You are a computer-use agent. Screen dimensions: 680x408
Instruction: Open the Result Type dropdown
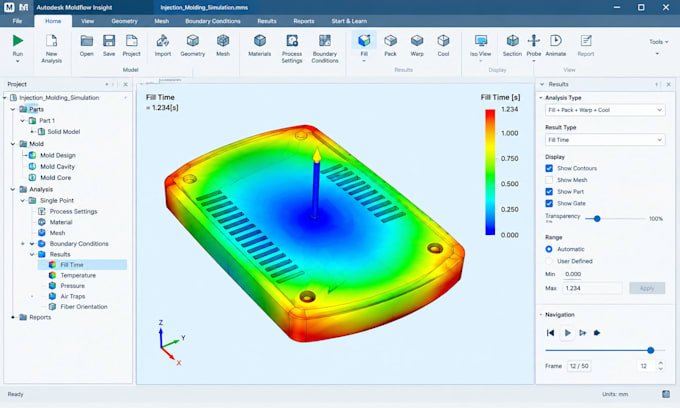coord(605,140)
